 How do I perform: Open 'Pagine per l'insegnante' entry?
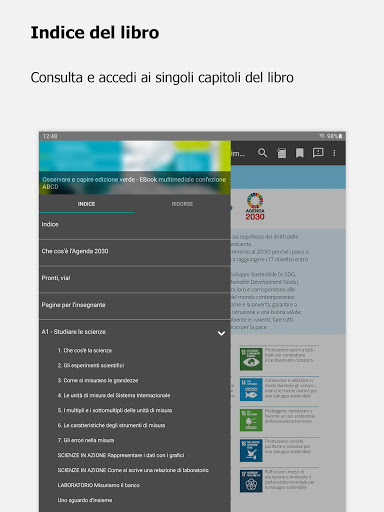(135, 305)
